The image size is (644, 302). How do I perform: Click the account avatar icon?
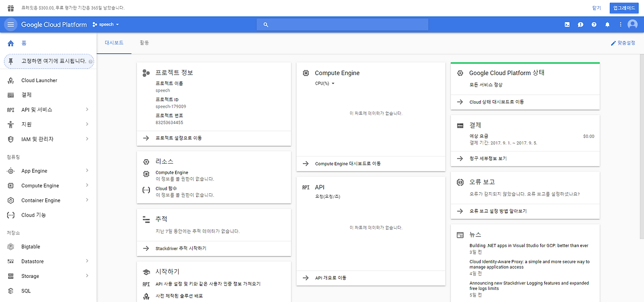[x=632, y=24]
